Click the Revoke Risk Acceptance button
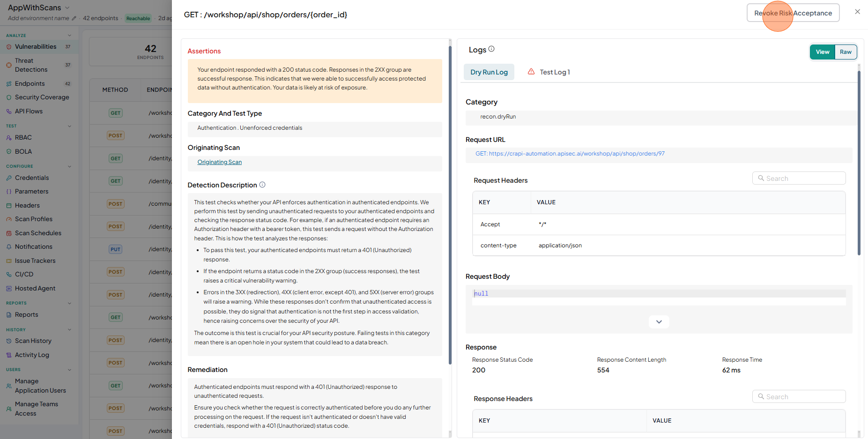The width and height of the screenshot is (868, 439). pyautogui.click(x=793, y=13)
